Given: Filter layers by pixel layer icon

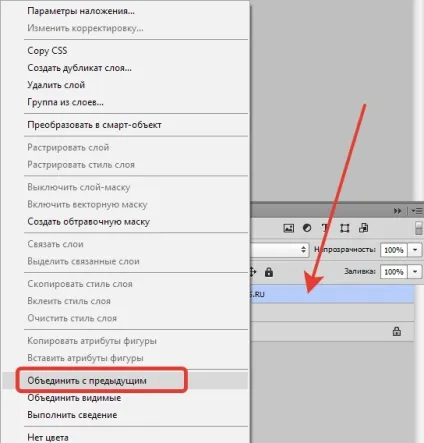Looking at the screenshot, I should 288,228.
